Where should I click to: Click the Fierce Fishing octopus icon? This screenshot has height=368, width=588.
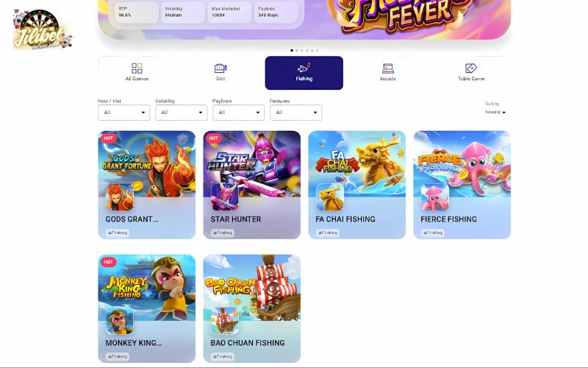click(435, 197)
